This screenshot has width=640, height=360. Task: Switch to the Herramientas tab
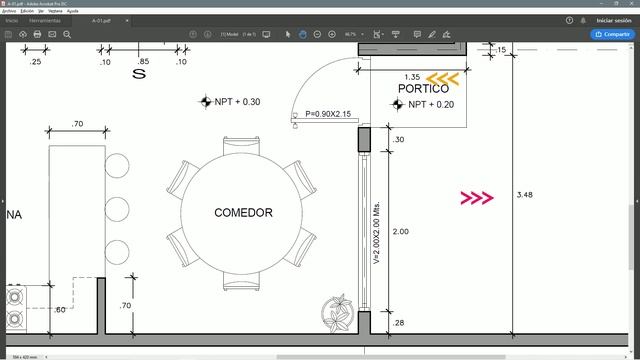click(45, 20)
